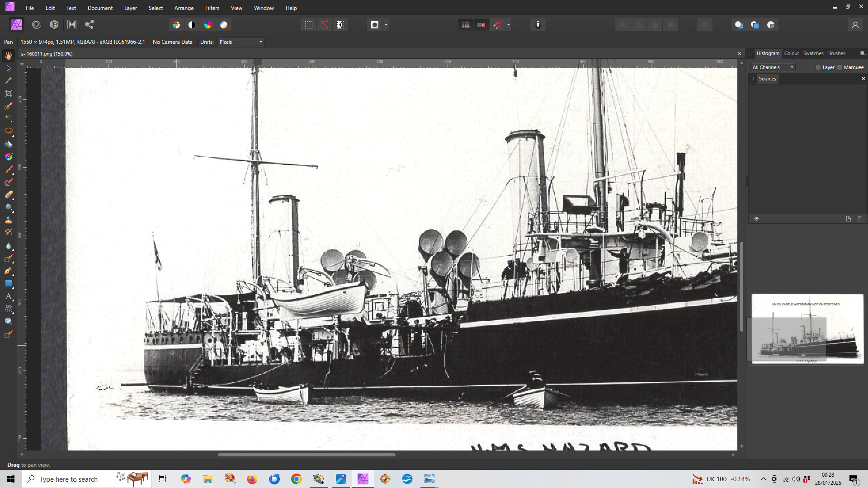Viewport: 868px width, 488px height.
Task: Select the Freehand Selection lasso tool
Action: pyautogui.click(x=9, y=131)
